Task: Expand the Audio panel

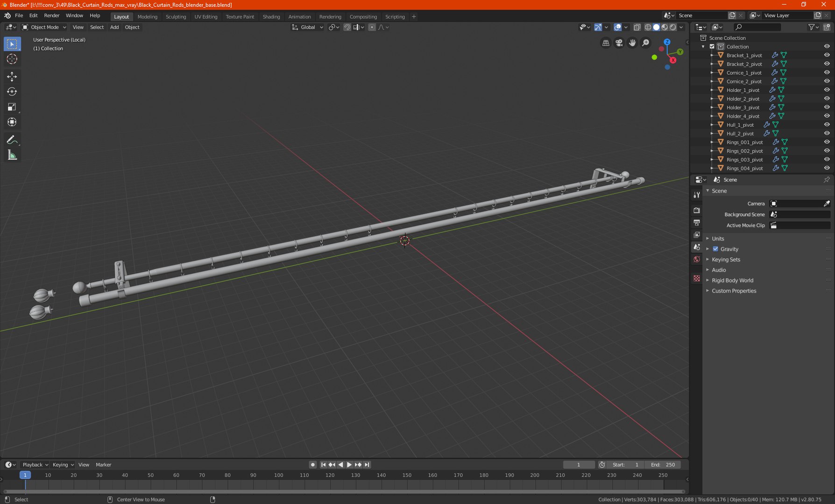Action: pos(719,270)
